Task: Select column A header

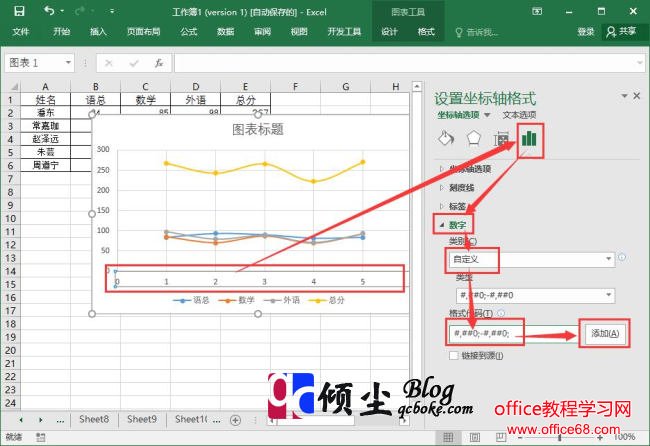Action: point(45,87)
